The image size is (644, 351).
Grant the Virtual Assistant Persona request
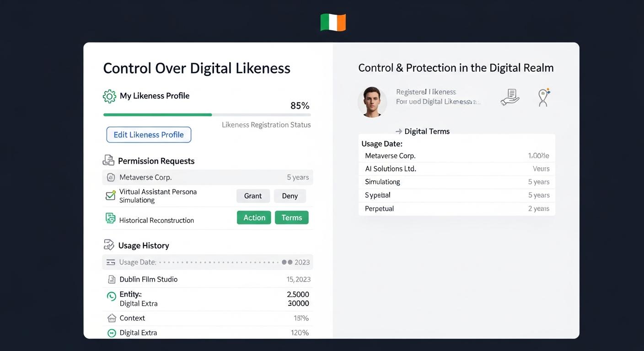(x=253, y=196)
